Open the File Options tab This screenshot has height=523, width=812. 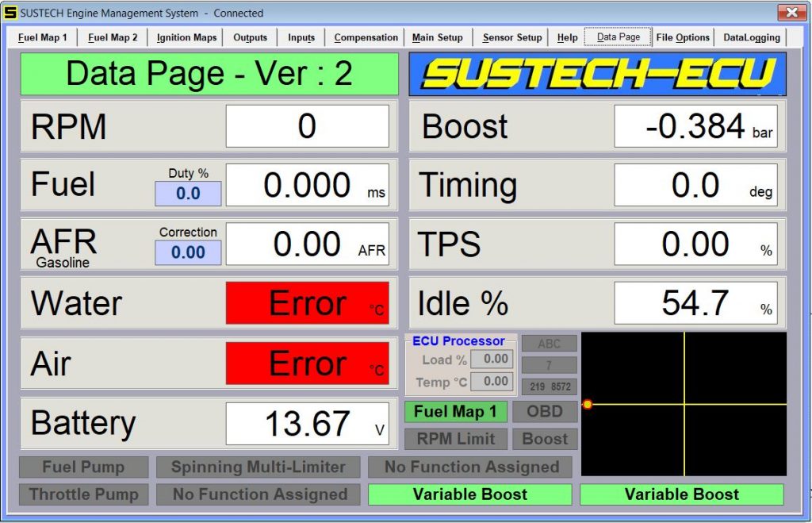682,37
